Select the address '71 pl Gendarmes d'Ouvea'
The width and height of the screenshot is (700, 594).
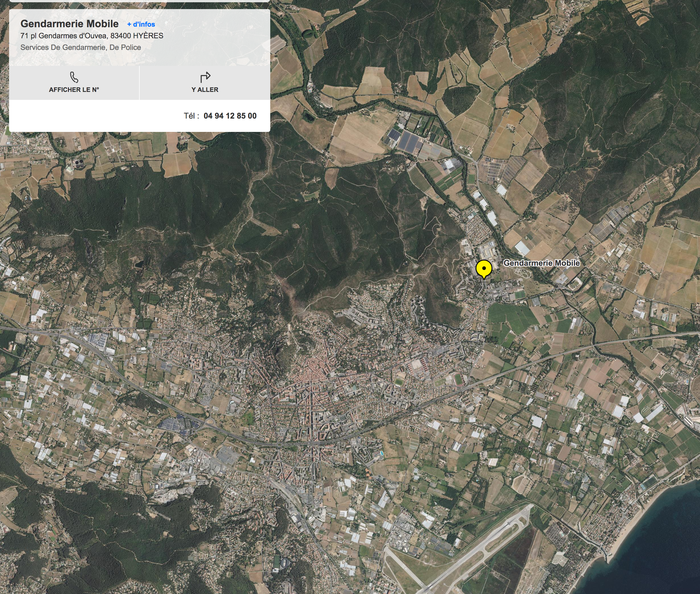pyautogui.click(x=64, y=36)
